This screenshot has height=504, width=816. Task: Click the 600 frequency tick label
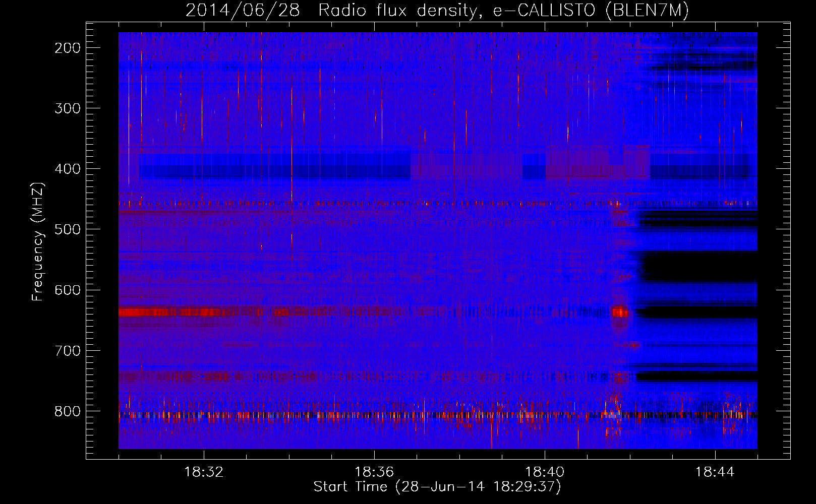pyautogui.click(x=67, y=290)
